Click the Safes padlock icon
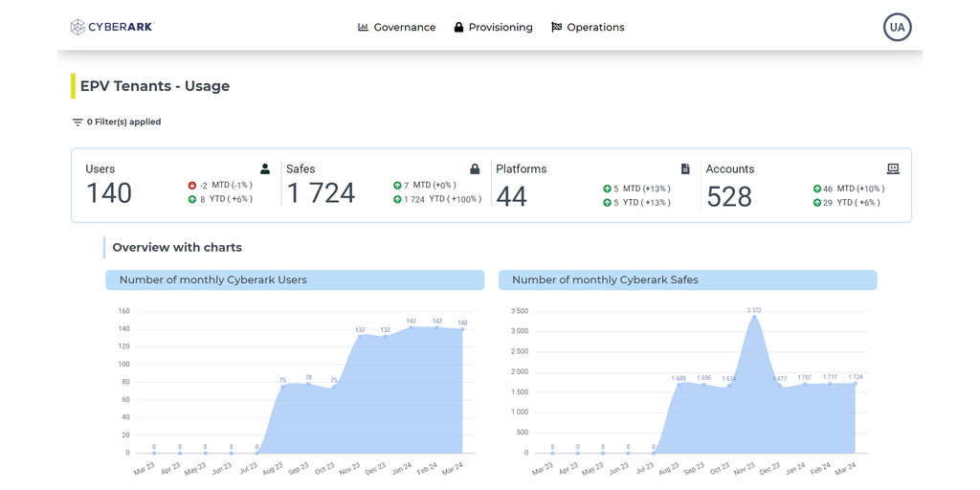The image size is (980, 490). coord(475,169)
